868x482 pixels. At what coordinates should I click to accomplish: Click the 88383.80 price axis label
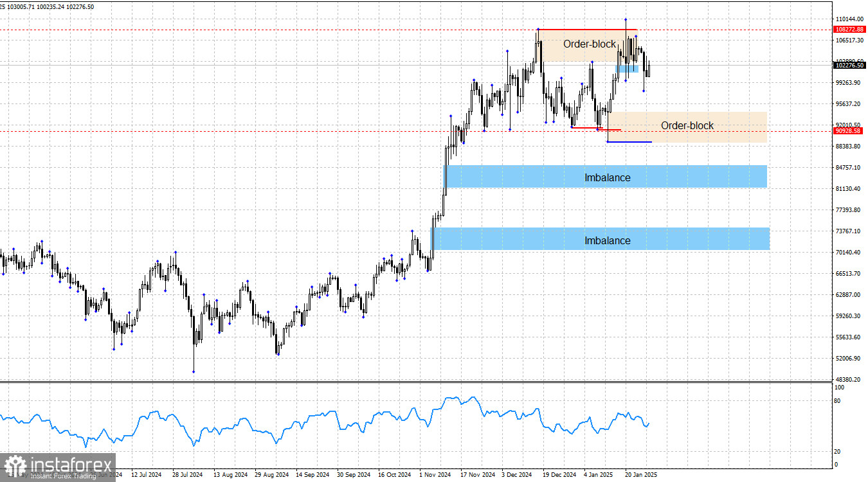point(849,147)
